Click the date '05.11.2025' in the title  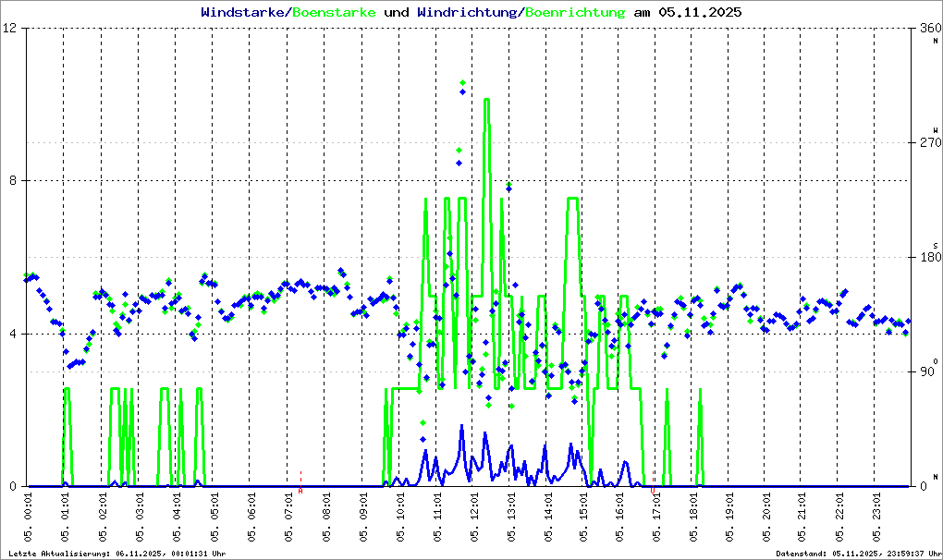[700, 12]
